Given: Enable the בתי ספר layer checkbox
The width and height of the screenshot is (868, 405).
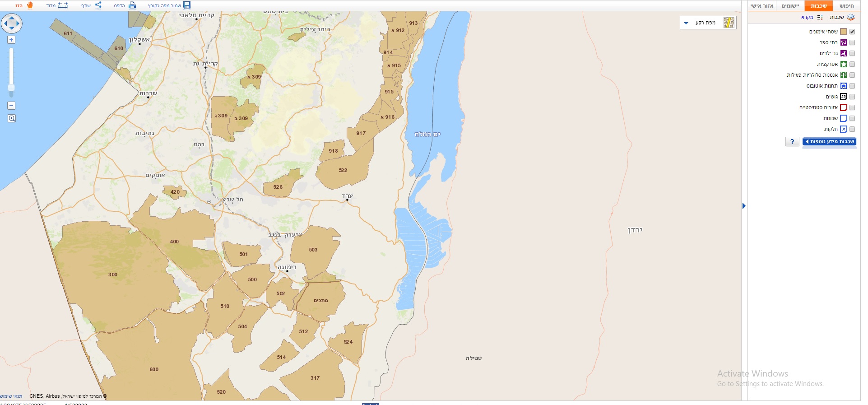Looking at the screenshot, I should tap(852, 42).
